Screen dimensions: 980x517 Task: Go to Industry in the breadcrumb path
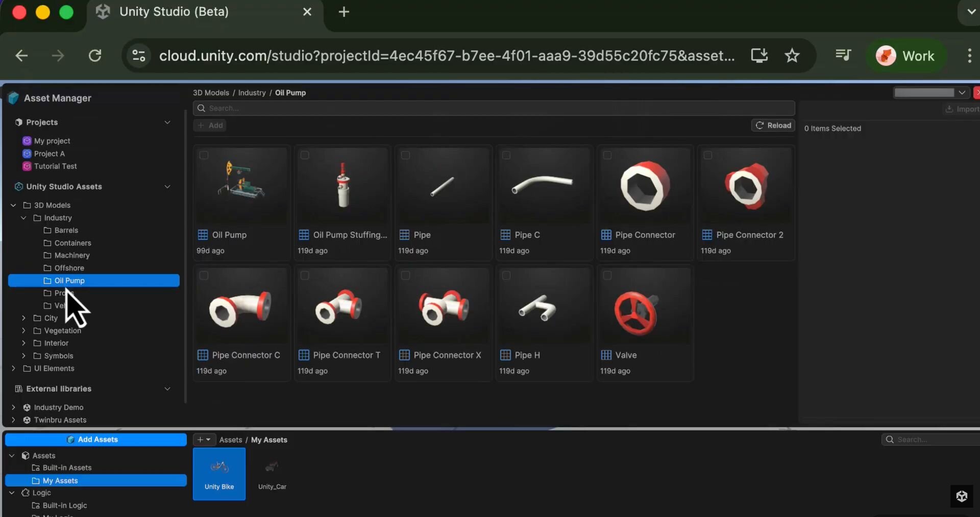(x=252, y=93)
